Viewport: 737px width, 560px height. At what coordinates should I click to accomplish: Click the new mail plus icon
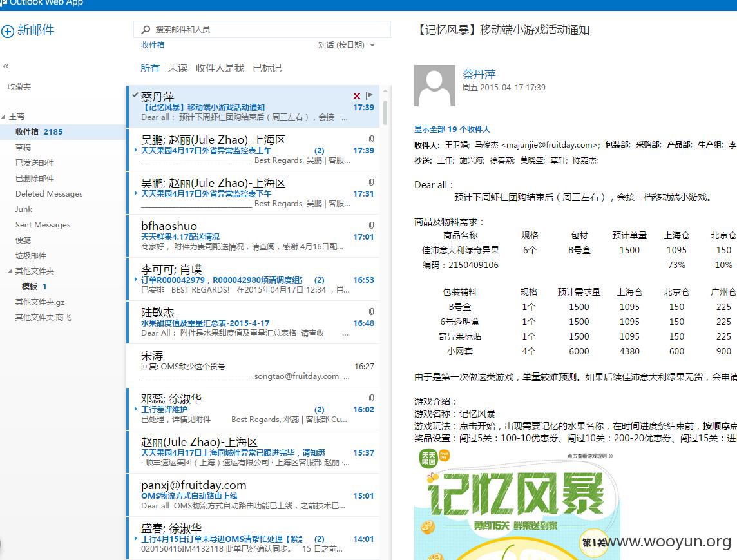tap(8, 31)
